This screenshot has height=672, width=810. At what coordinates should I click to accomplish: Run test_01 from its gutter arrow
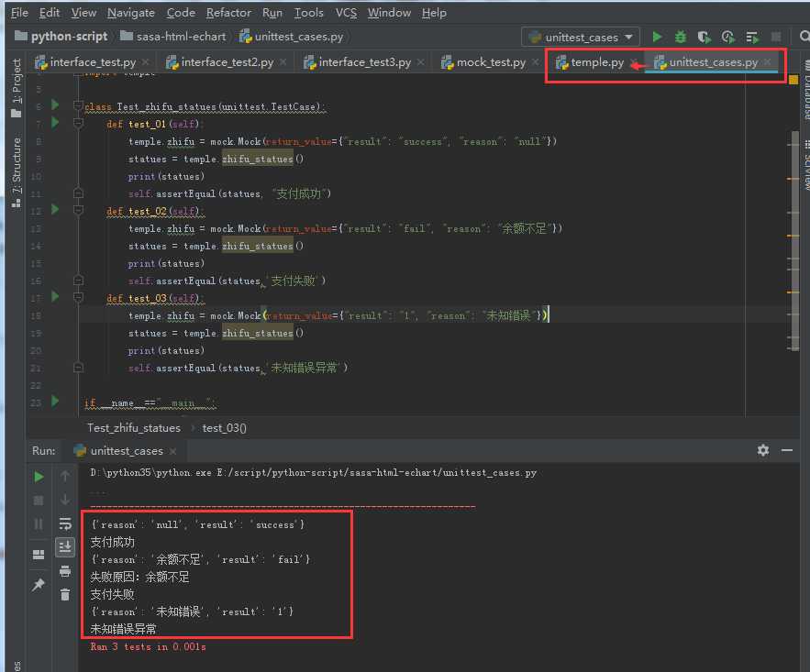[x=55, y=123]
